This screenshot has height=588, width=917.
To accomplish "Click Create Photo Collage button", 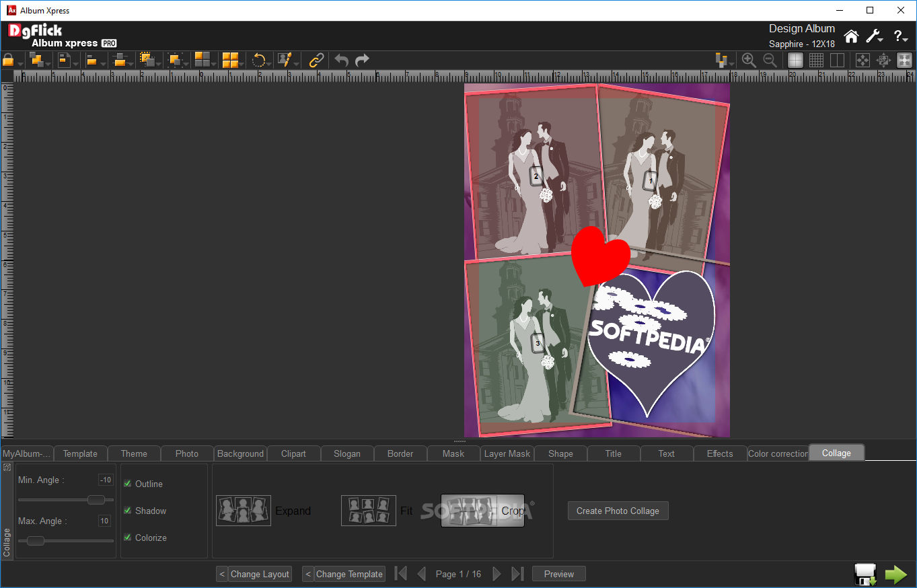I will point(618,511).
